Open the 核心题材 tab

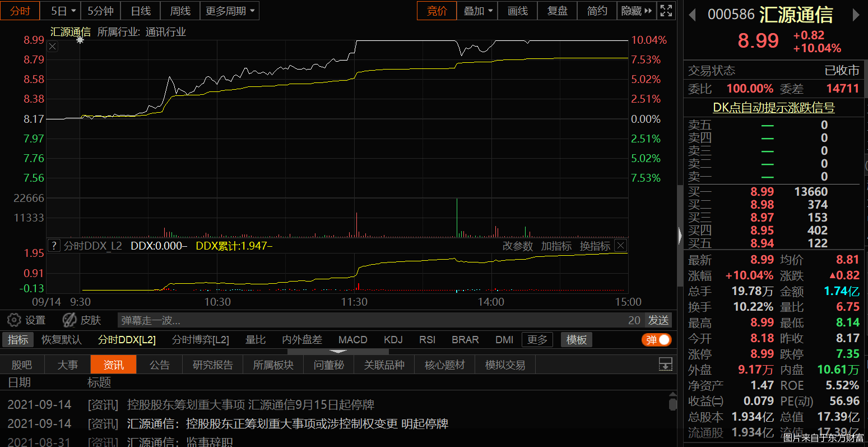click(445, 365)
